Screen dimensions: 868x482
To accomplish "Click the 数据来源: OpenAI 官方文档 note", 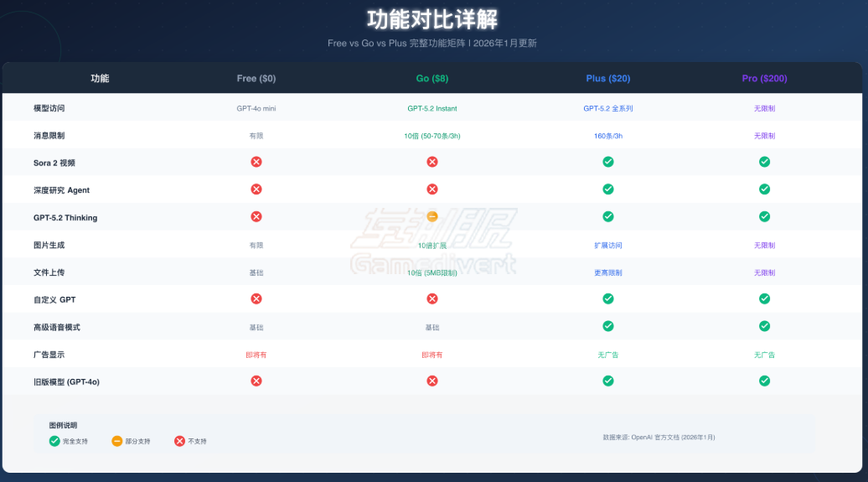I will pos(659,437).
